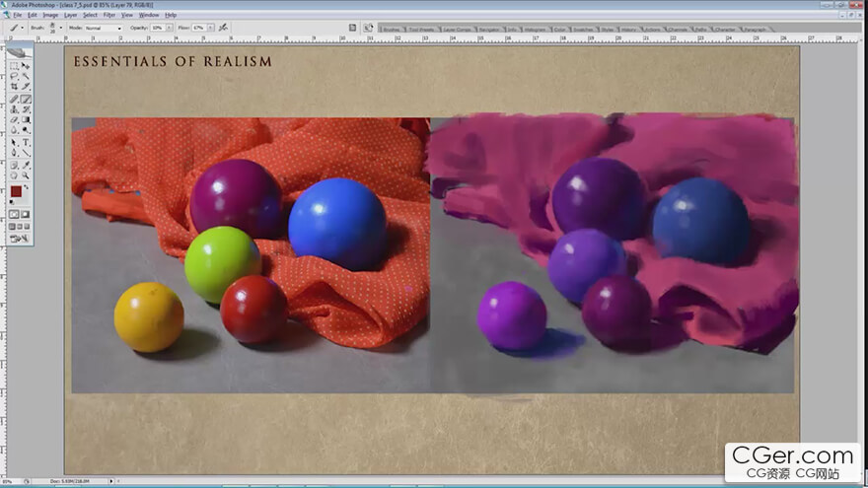Select the Lasso tool

click(x=14, y=76)
